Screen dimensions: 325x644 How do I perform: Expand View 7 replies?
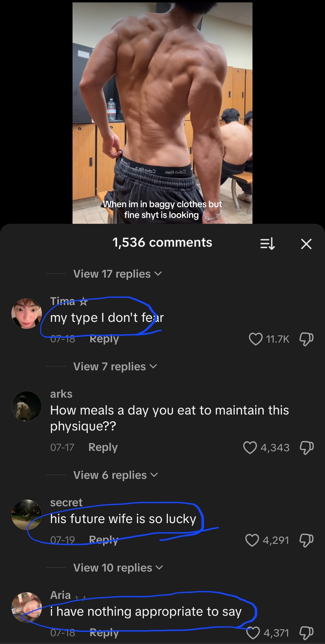coord(115,366)
